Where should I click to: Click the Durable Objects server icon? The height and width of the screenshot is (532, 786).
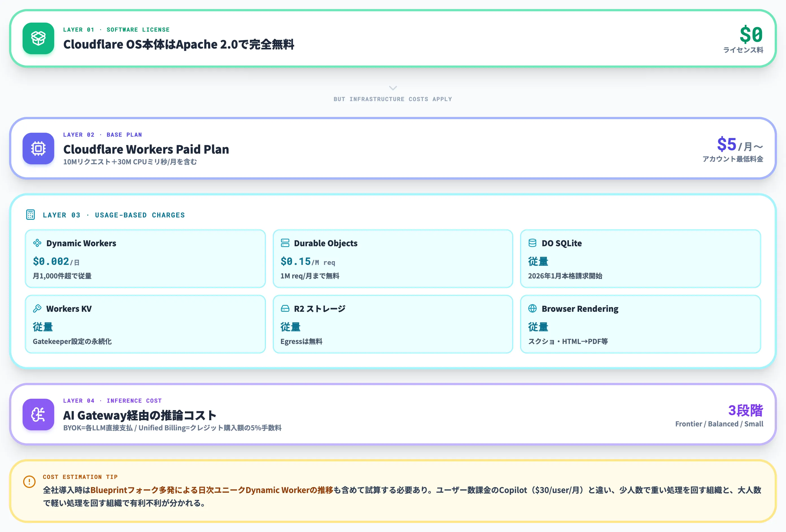(285, 243)
